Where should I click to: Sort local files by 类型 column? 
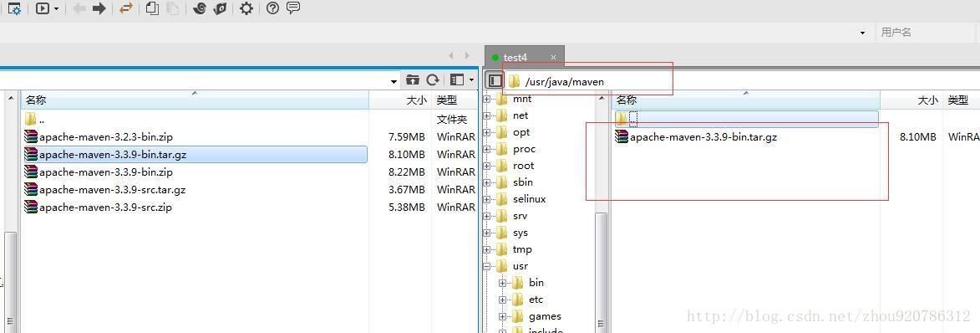[x=455, y=100]
